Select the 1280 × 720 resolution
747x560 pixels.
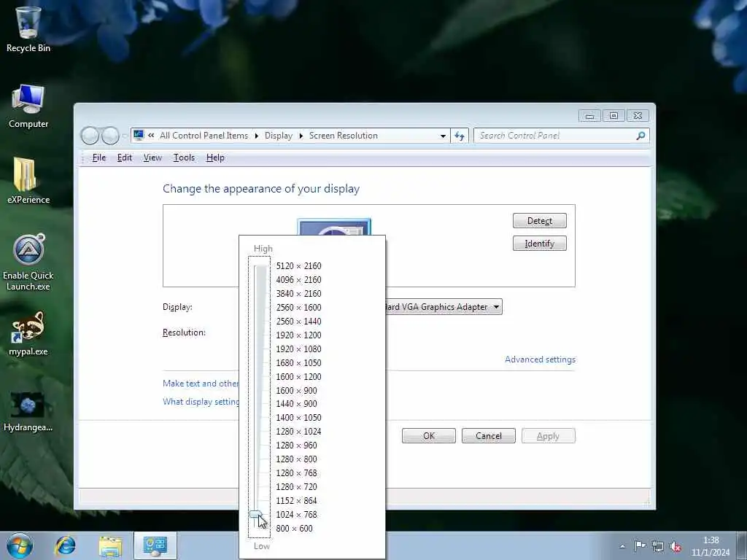296,486
